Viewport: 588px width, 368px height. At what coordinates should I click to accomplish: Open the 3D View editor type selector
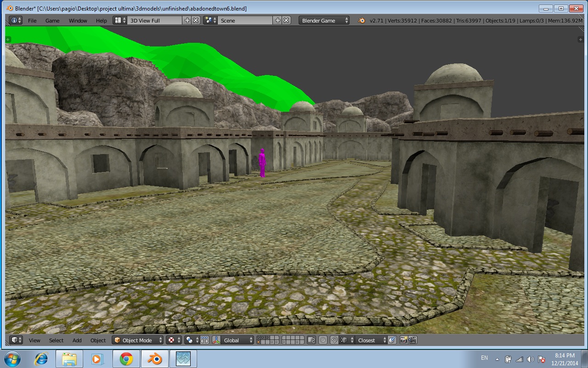16,340
